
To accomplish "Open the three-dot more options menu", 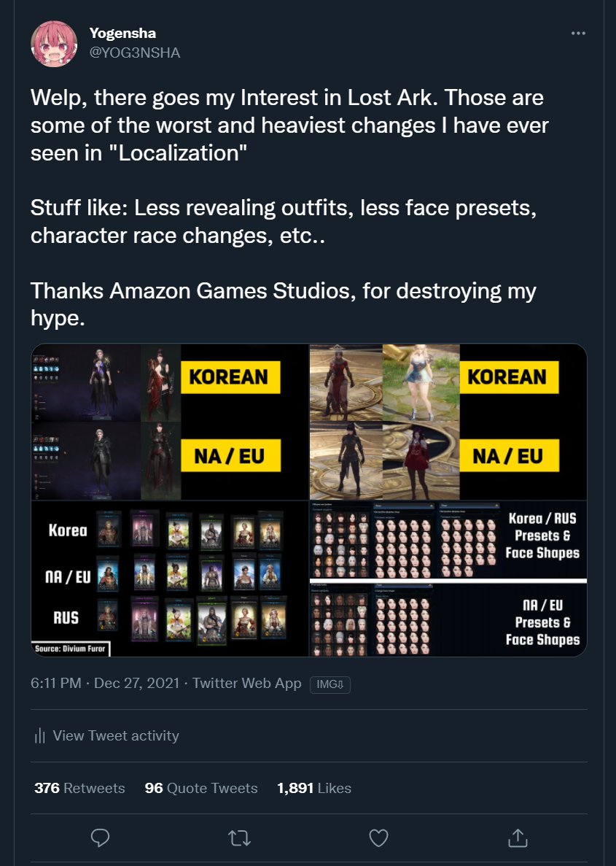I will point(578,34).
